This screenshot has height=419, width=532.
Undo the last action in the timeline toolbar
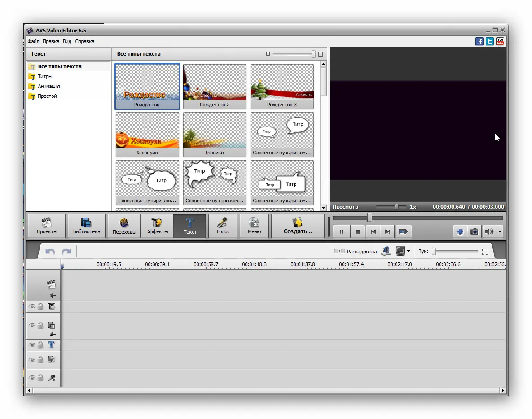pos(50,252)
